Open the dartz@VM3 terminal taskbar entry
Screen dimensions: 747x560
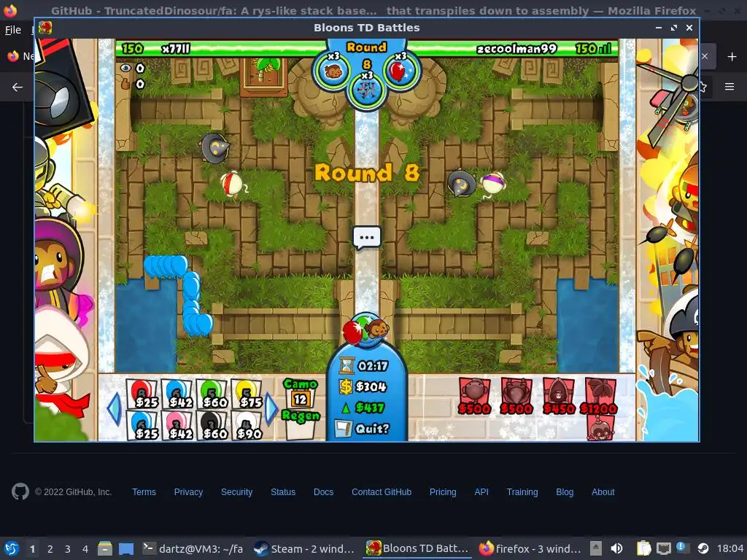tap(193, 548)
